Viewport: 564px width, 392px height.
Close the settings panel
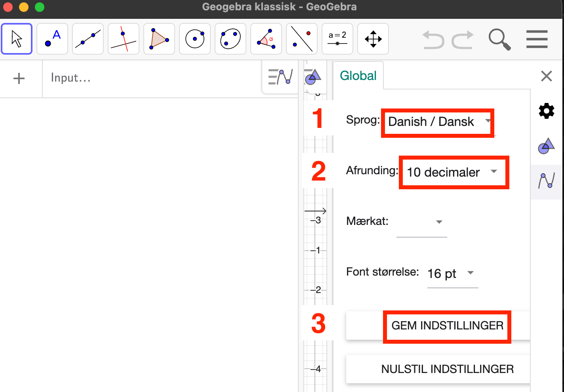click(547, 76)
